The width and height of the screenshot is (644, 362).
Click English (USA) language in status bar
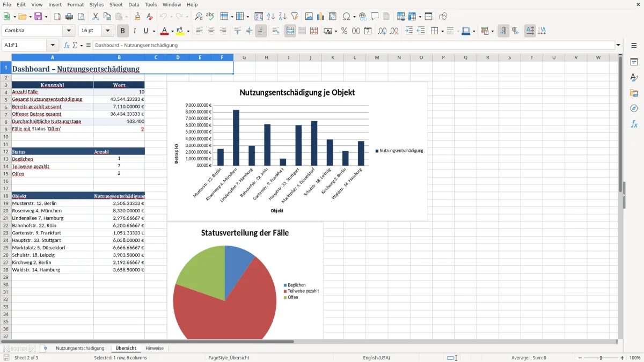pyautogui.click(x=376, y=358)
